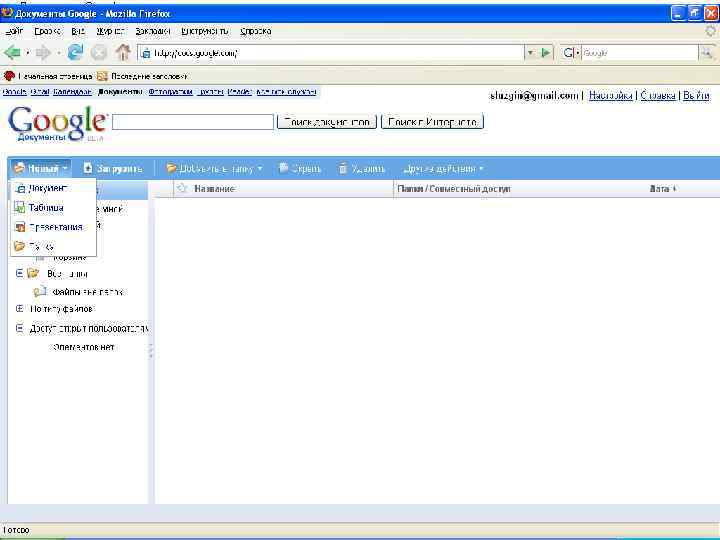Open the Настройка link

[611, 96]
